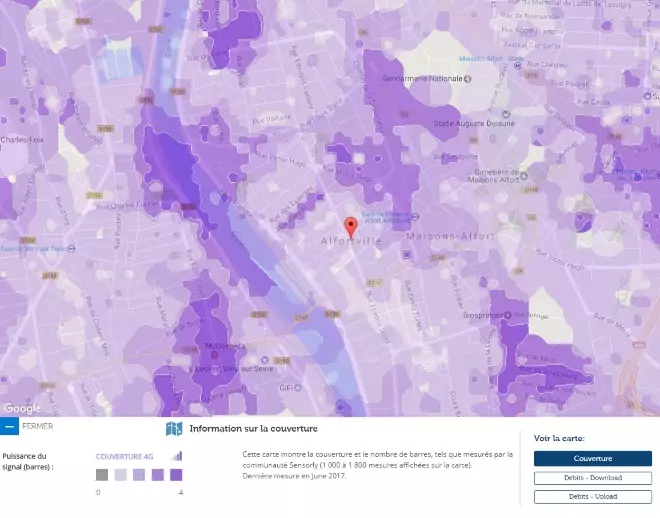Click the Maisons-Alfort city label

(x=450, y=236)
